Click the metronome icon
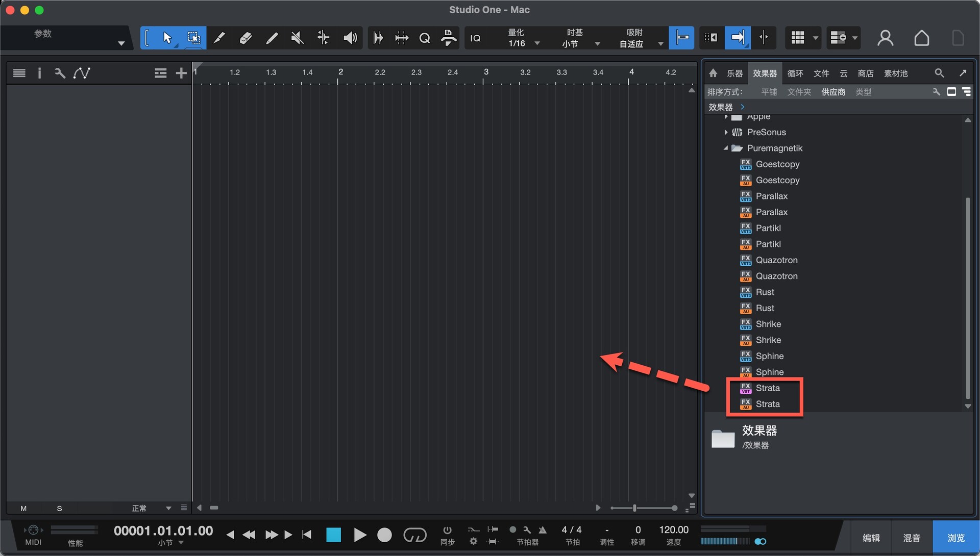The image size is (980, 556). (543, 530)
